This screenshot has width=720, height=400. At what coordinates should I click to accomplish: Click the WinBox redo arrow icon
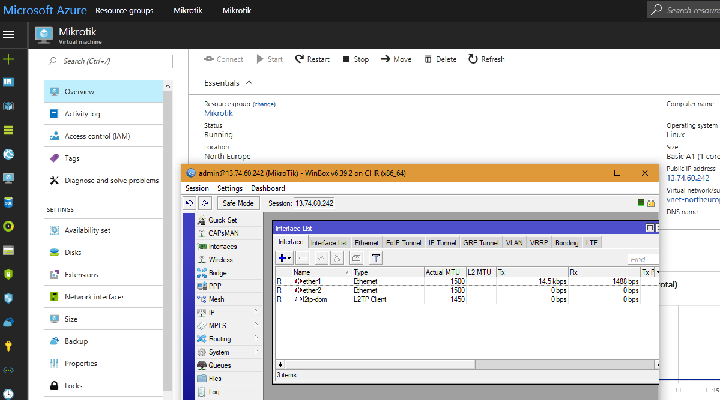point(205,203)
